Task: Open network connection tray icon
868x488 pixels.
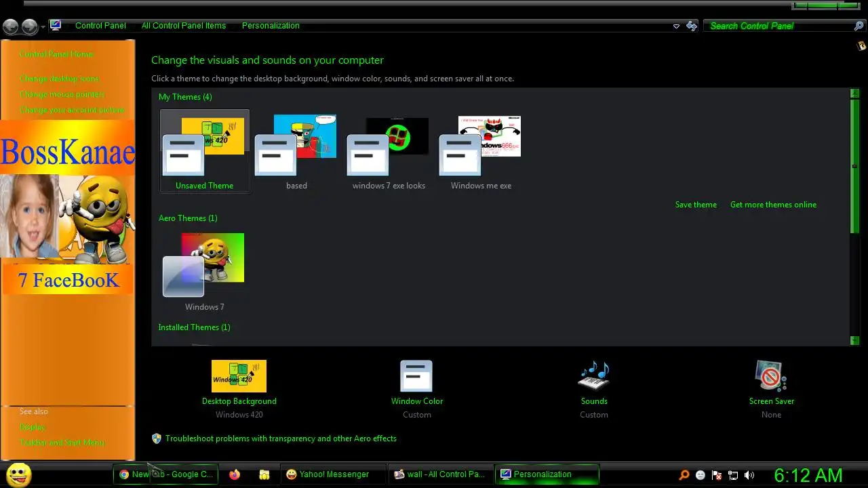Action: (x=733, y=475)
